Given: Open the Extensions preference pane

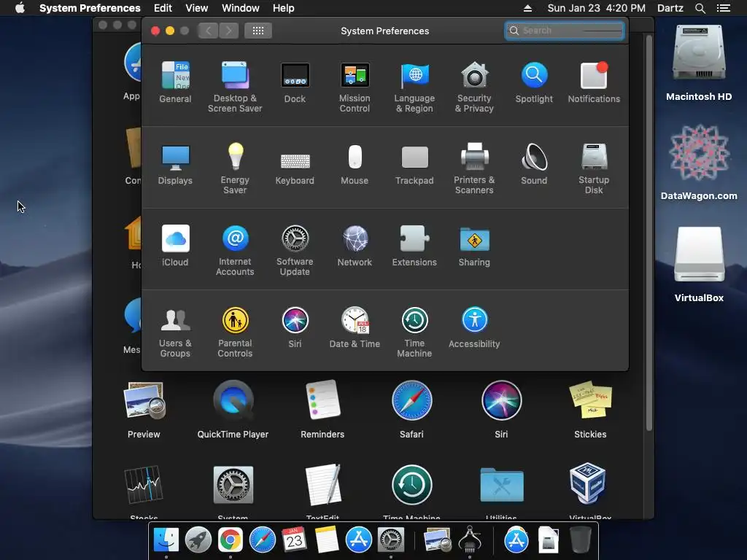Looking at the screenshot, I should point(414,245).
